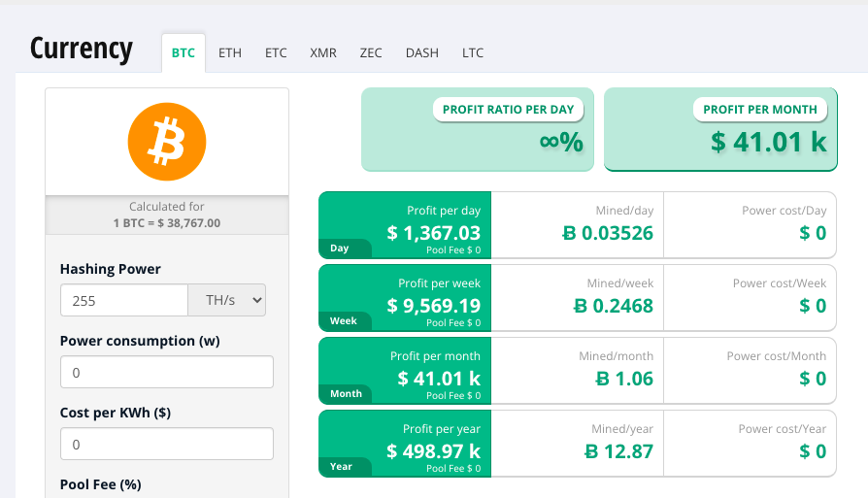Select the BTC currency tab

coord(184,53)
